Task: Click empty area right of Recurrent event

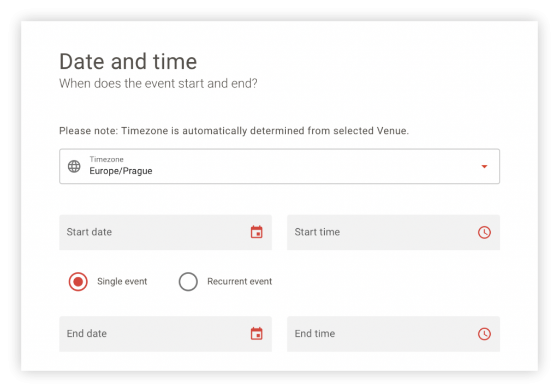Action: (x=385, y=282)
